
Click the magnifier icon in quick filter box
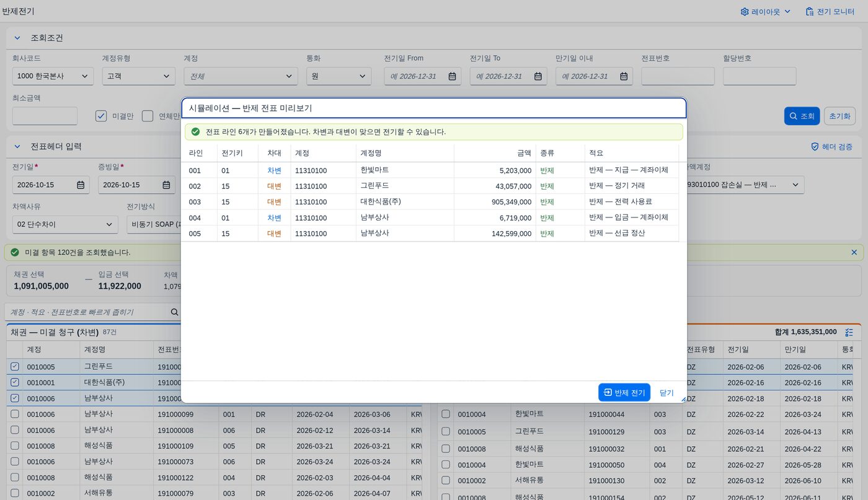[174, 312]
